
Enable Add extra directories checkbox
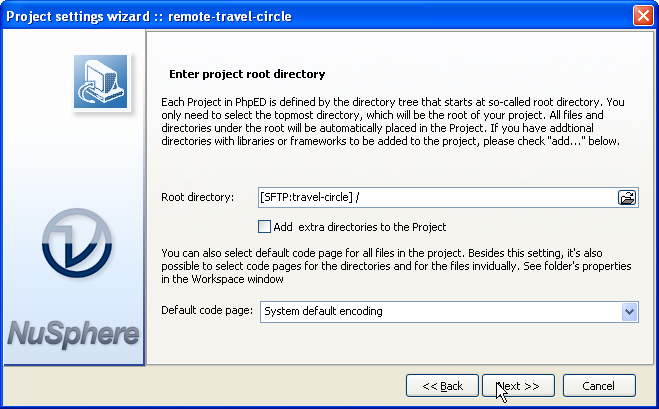pyautogui.click(x=265, y=227)
